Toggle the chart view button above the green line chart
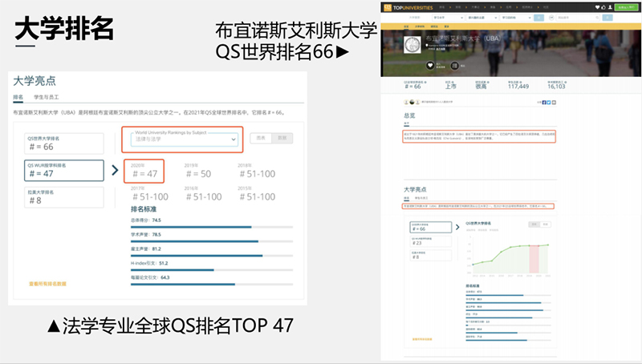The image size is (642, 364). (534, 224)
